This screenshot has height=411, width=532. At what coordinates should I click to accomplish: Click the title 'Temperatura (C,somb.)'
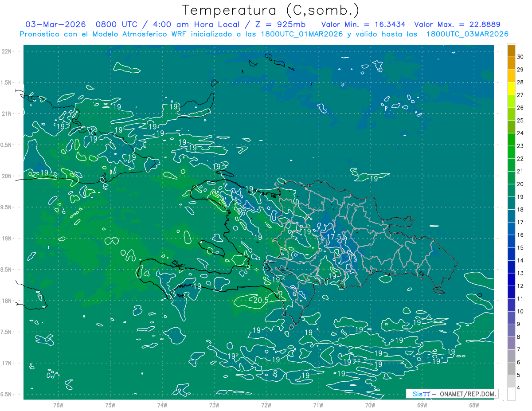click(271, 10)
